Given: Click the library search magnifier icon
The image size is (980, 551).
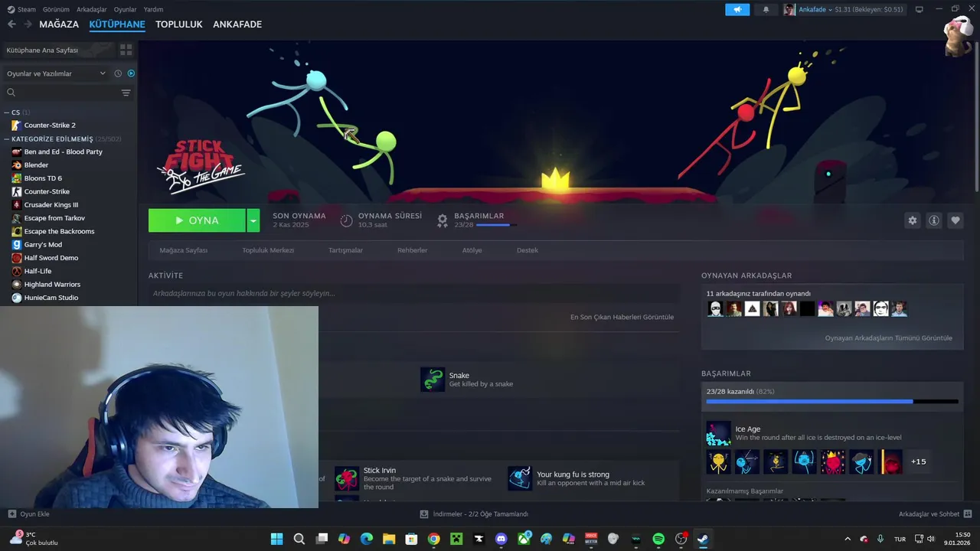Looking at the screenshot, I should pyautogui.click(x=11, y=93).
